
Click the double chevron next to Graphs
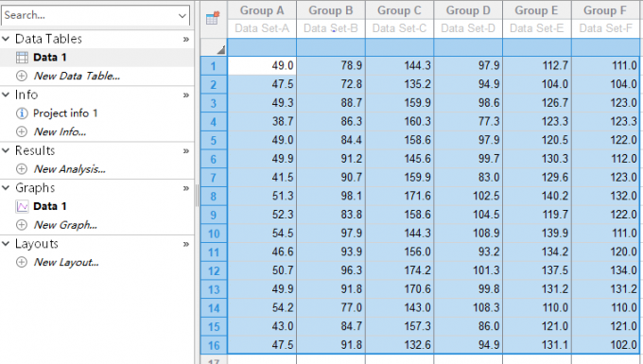click(x=185, y=188)
